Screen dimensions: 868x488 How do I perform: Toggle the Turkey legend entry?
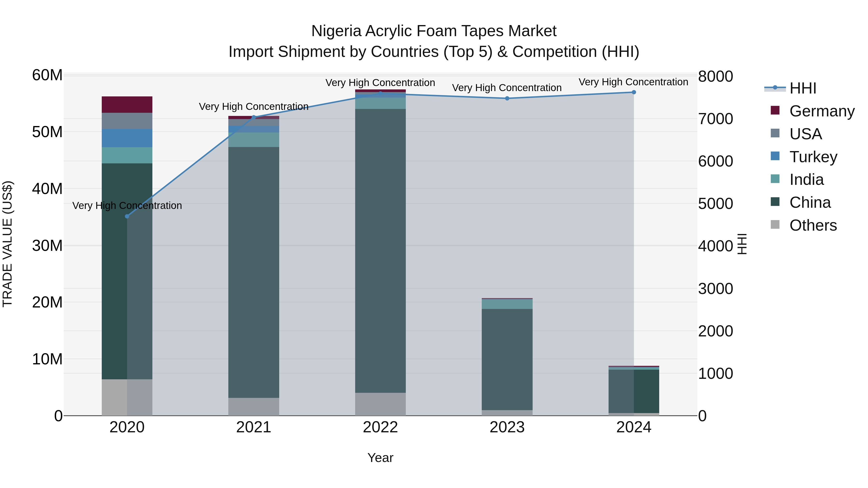click(x=804, y=157)
